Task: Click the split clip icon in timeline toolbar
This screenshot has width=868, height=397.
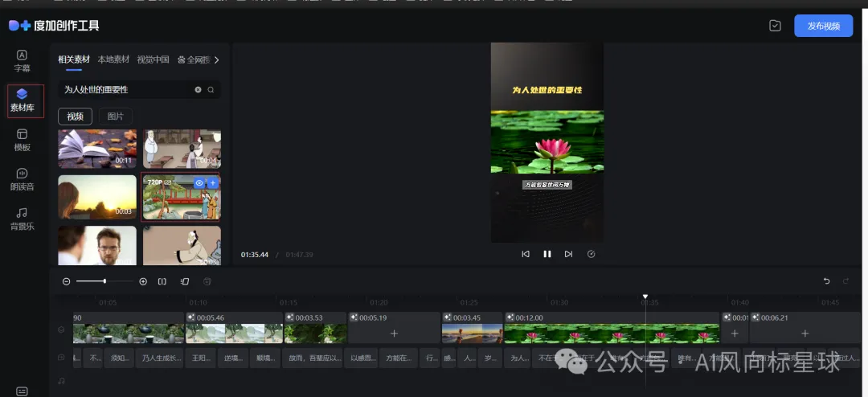Action: (x=162, y=281)
